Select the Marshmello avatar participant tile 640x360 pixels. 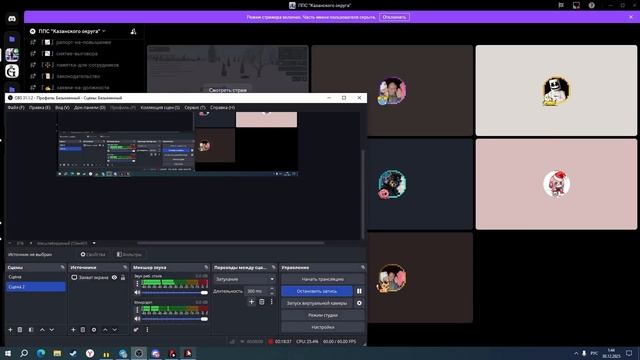(x=556, y=90)
